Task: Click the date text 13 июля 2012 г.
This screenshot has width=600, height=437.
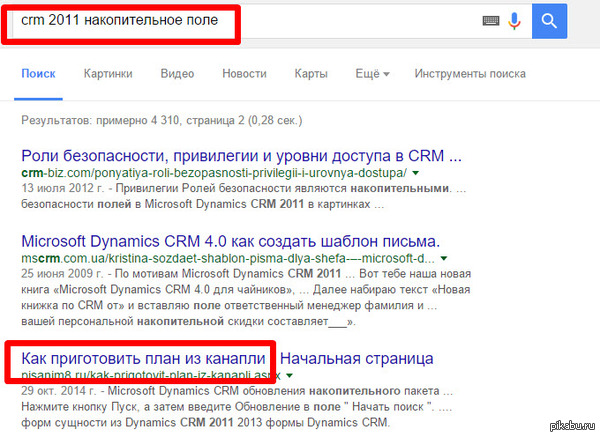Action: 63,188
